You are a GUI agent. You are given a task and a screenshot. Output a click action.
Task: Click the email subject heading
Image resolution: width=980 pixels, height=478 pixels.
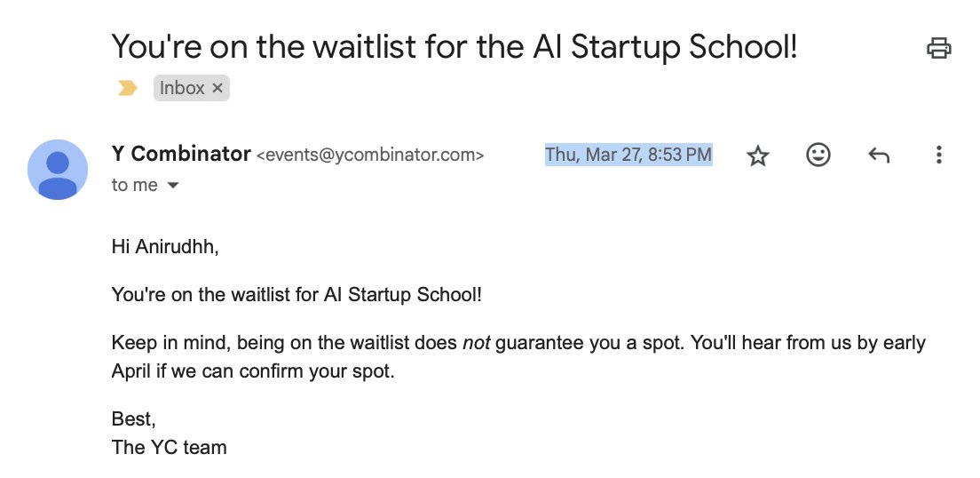454,47
